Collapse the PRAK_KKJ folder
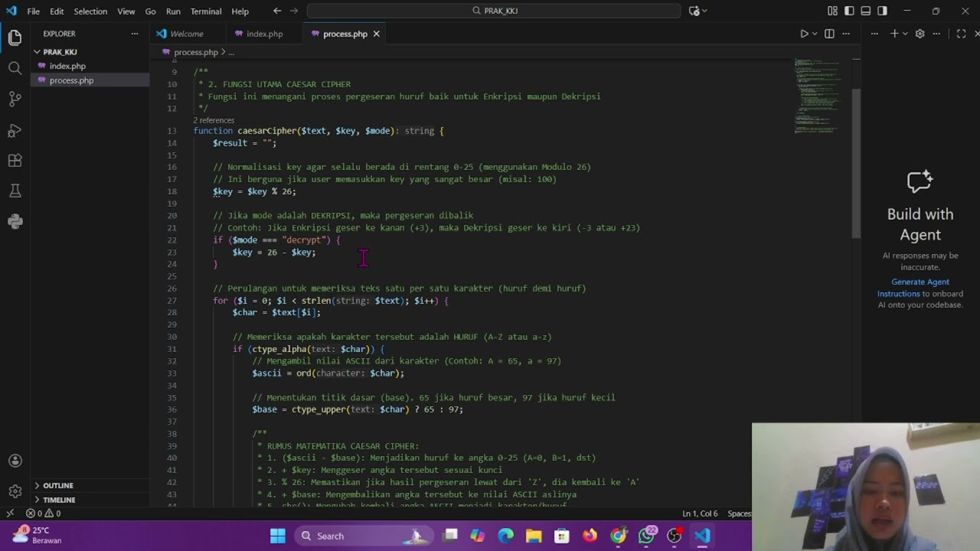 [60, 52]
